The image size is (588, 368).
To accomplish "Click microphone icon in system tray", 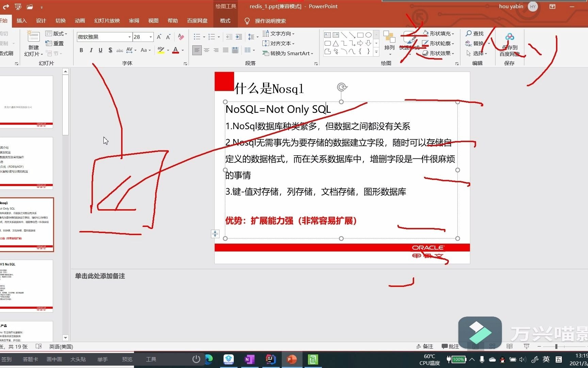I will point(482,359).
